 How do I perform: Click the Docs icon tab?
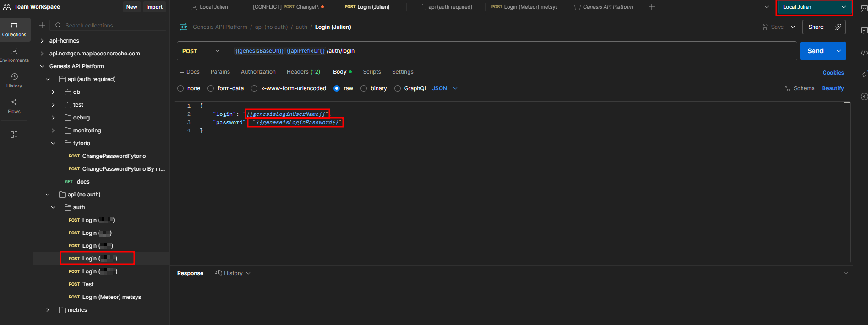(x=189, y=72)
